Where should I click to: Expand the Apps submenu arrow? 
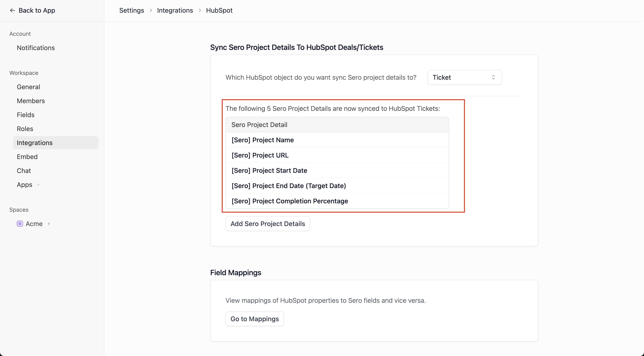pyautogui.click(x=39, y=185)
